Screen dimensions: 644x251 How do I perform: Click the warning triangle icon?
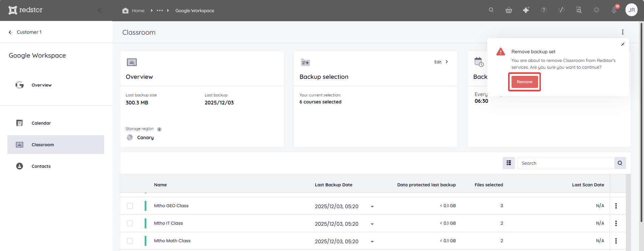pos(501,52)
